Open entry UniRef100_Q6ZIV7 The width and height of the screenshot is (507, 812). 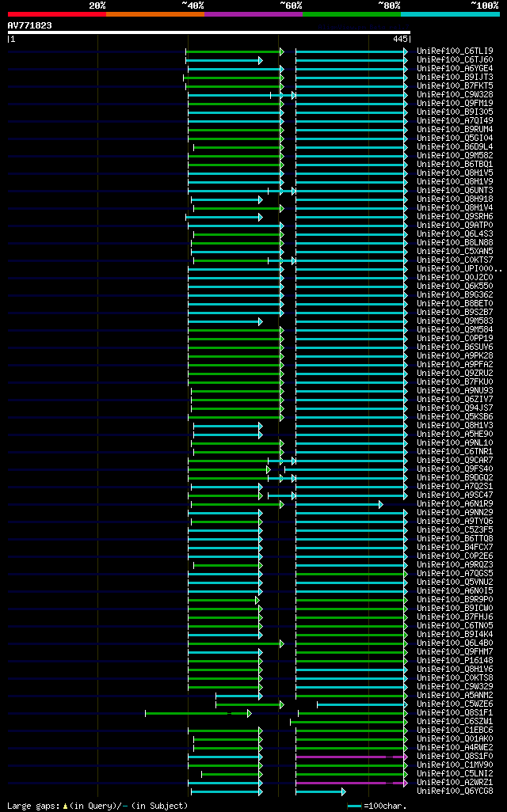tap(456, 399)
